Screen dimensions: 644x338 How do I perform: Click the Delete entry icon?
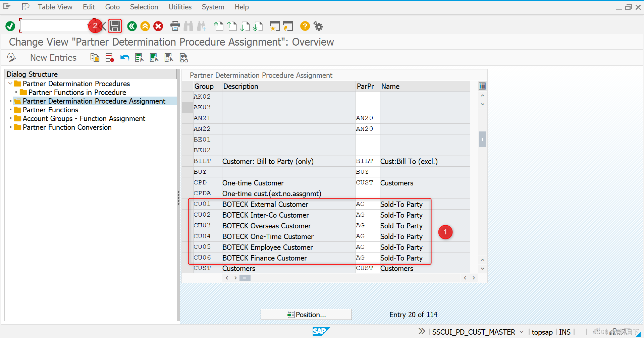pos(109,58)
